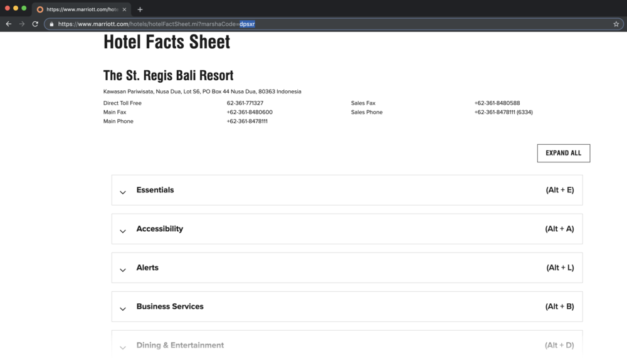
Task: Click the Direct Toll Free number
Action: pyautogui.click(x=245, y=103)
